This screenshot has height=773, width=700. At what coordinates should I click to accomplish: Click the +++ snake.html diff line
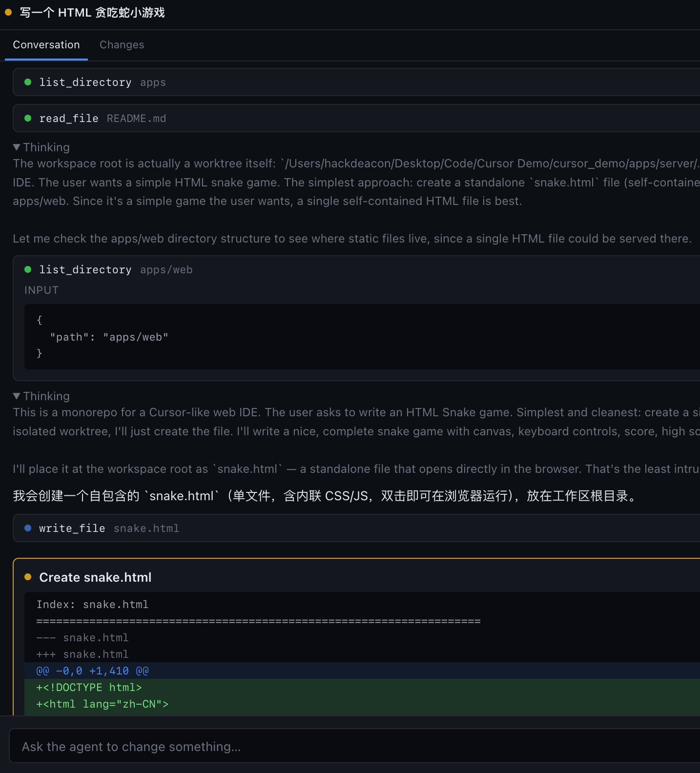[x=82, y=654]
